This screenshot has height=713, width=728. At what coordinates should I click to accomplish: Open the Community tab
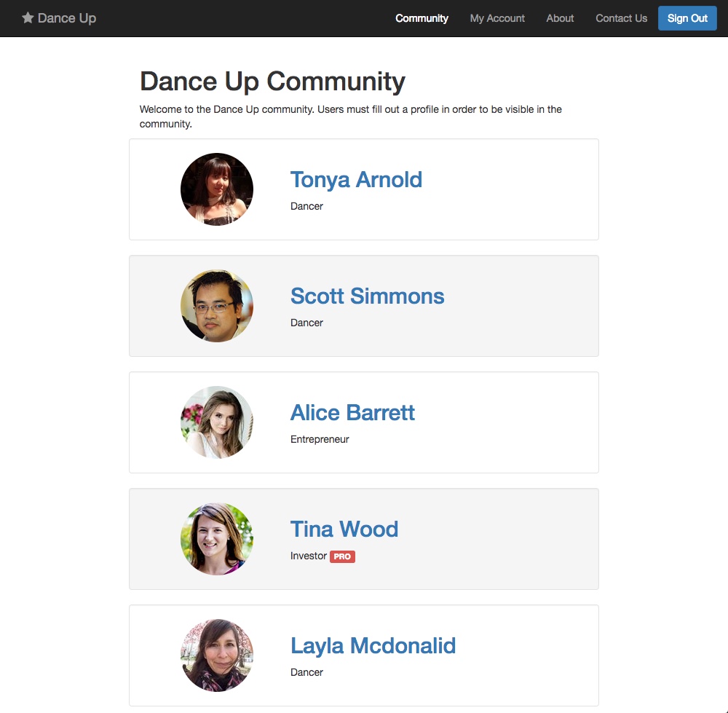click(422, 18)
